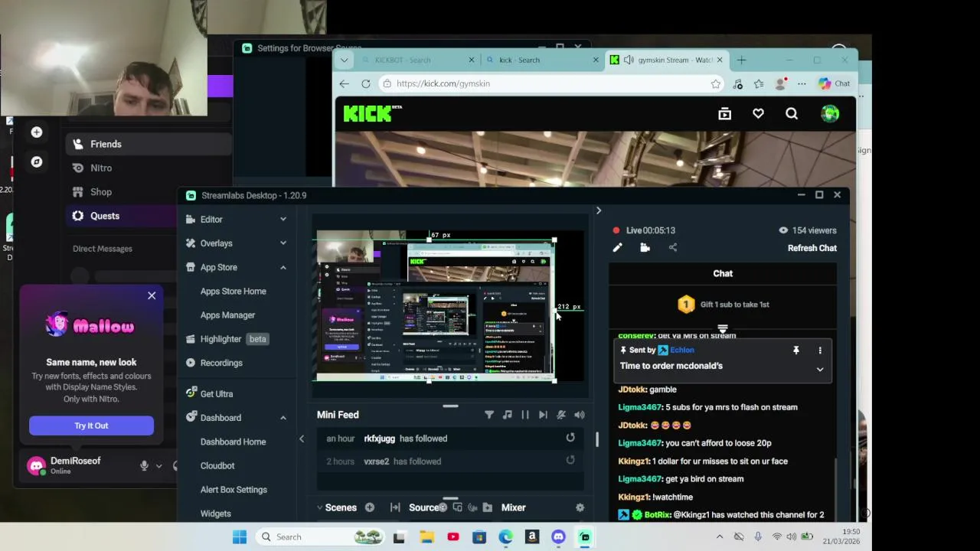The height and width of the screenshot is (551, 980).
Task: Open Quests in Discord
Action: pos(105,216)
